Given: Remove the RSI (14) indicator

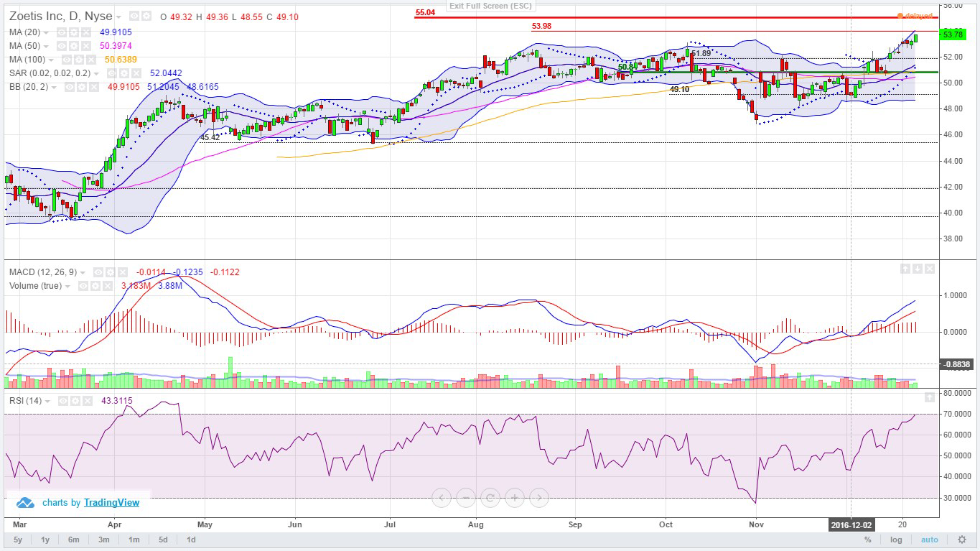Looking at the screenshot, I should [x=86, y=400].
